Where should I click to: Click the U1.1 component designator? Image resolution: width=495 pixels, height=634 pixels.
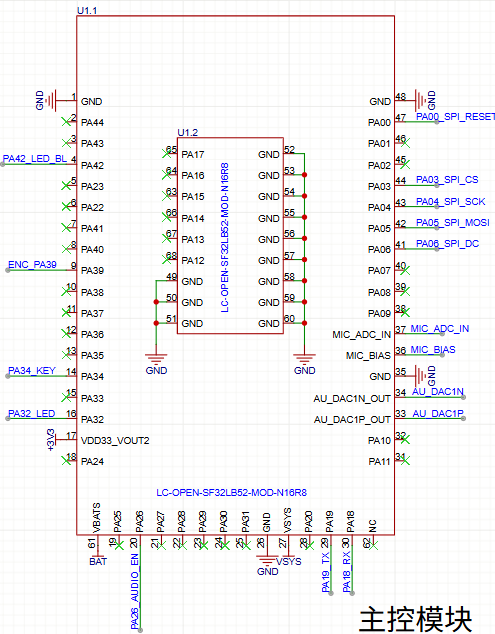tap(87, 11)
